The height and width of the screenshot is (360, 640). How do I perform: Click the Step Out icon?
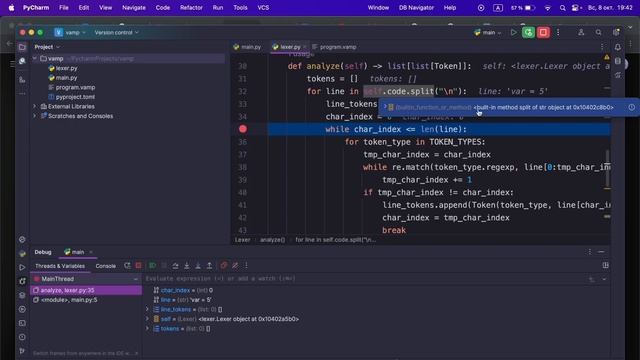point(209,266)
